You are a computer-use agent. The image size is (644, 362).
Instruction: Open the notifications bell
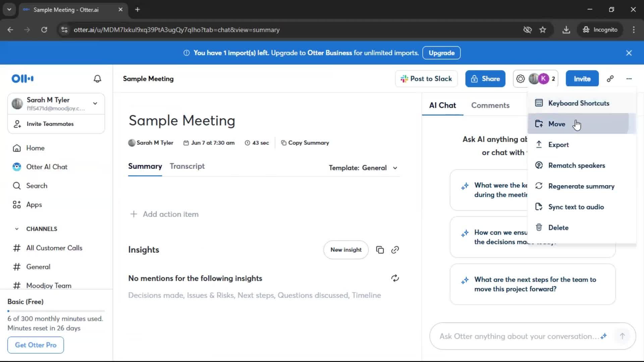coord(97,79)
